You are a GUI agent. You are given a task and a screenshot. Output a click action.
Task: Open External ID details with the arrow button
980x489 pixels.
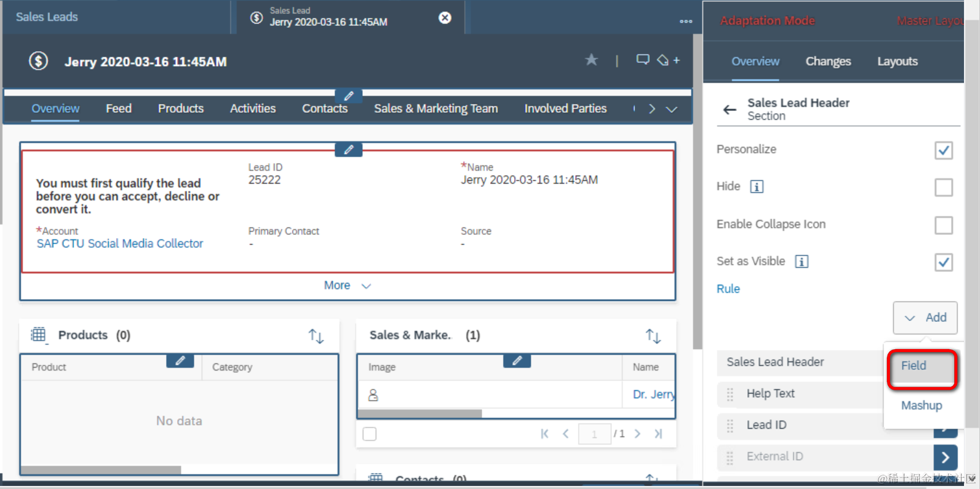pyautogui.click(x=945, y=457)
